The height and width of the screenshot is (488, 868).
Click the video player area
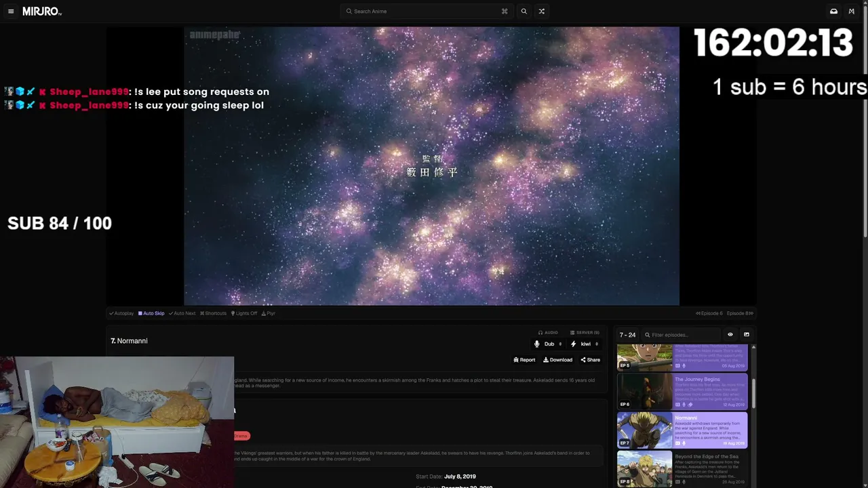pos(431,166)
